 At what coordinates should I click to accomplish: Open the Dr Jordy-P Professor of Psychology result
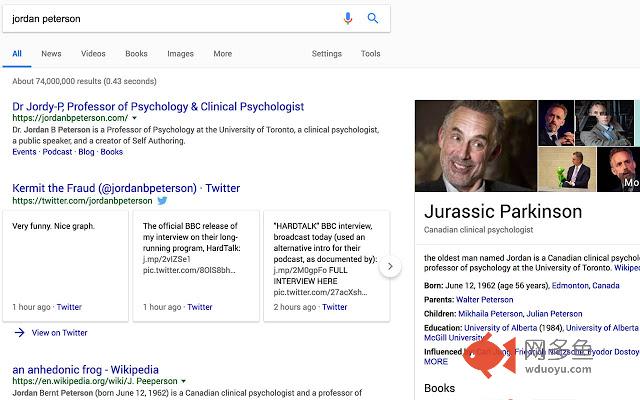pos(158,107)
